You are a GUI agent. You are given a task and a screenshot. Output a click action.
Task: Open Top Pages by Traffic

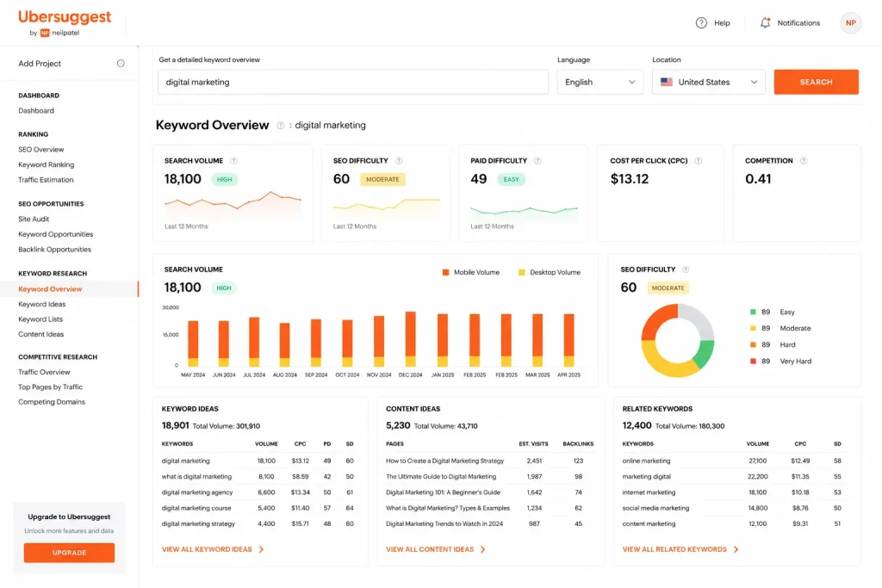(50, 387)
